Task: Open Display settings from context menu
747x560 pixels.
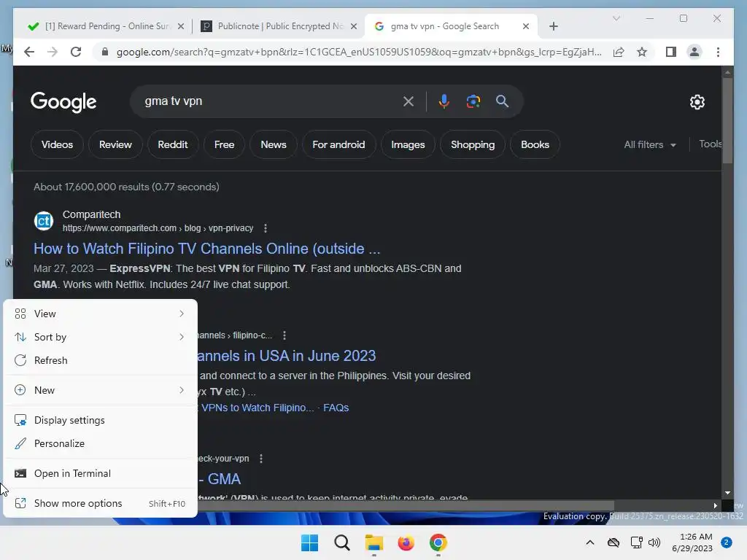Action: tap(100, 421)
